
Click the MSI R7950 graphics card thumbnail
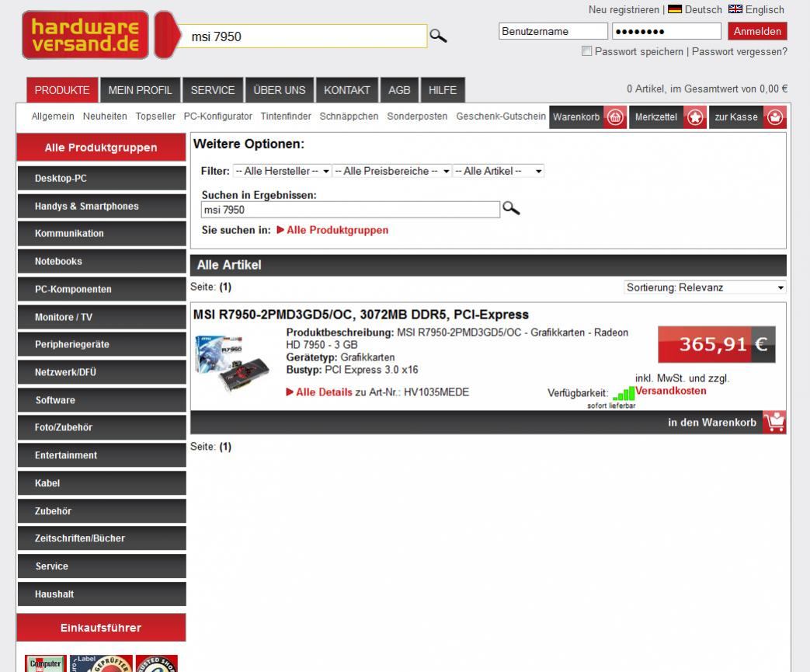coord(232,364)
